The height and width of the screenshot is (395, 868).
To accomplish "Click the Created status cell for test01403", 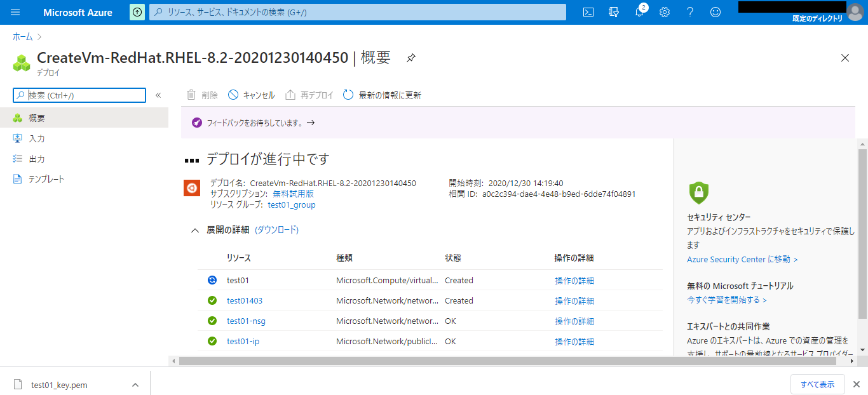I will tap(459, 300).
